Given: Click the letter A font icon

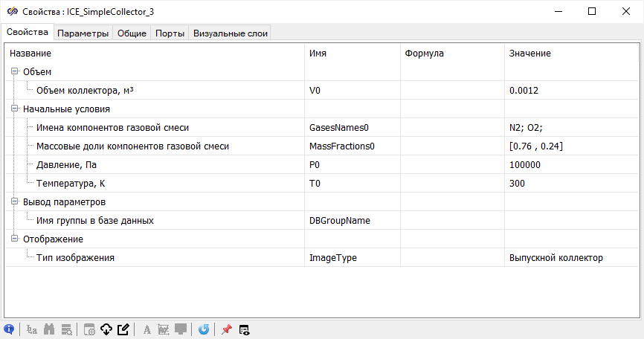Looking at the screenshot, I should (x=147, y=329).
